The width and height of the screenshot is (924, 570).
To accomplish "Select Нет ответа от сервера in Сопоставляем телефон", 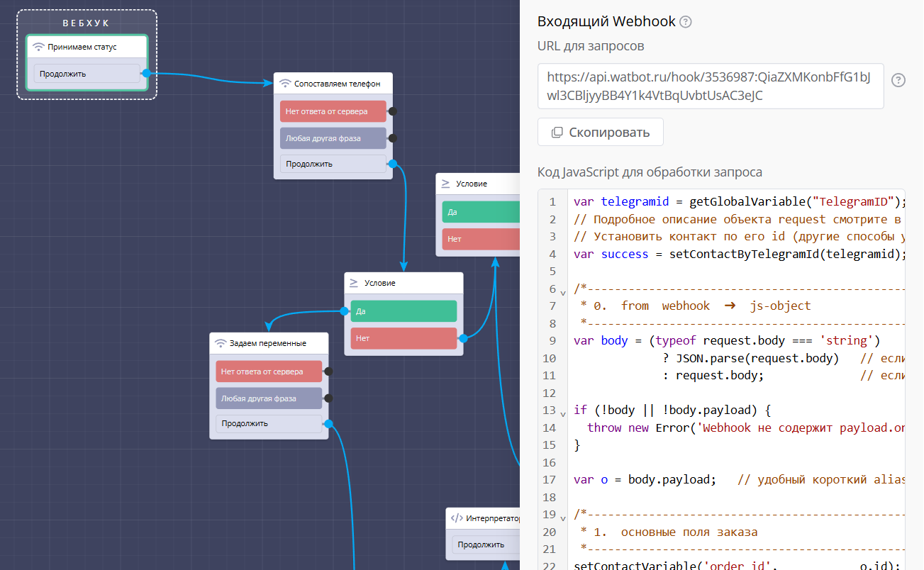I will tap(333, 111).
